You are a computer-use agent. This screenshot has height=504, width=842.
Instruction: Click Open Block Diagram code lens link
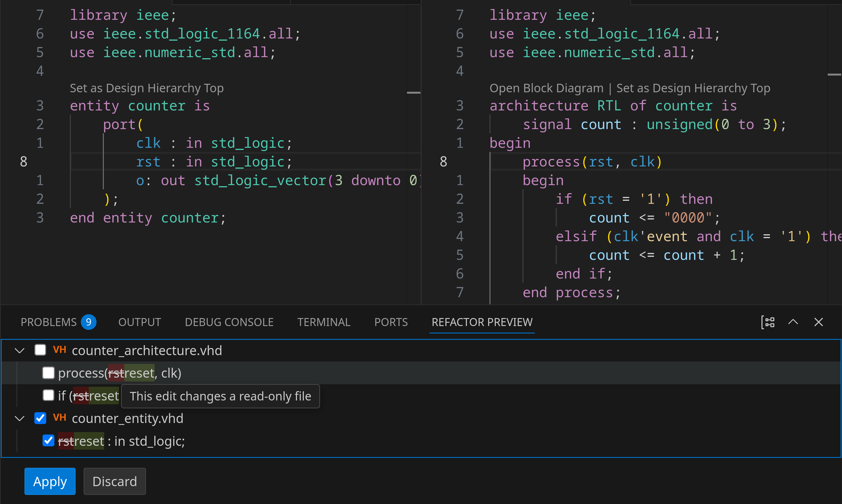(546, 88)
